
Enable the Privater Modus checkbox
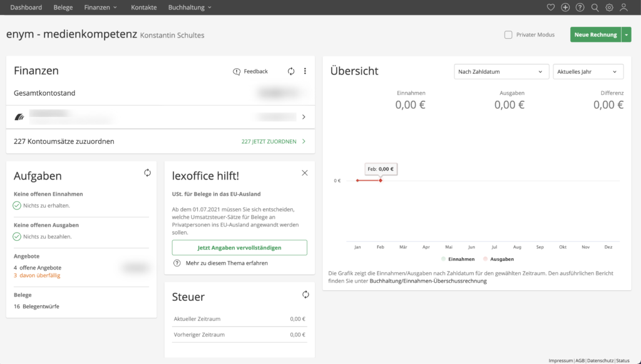[x=508, y=35]
